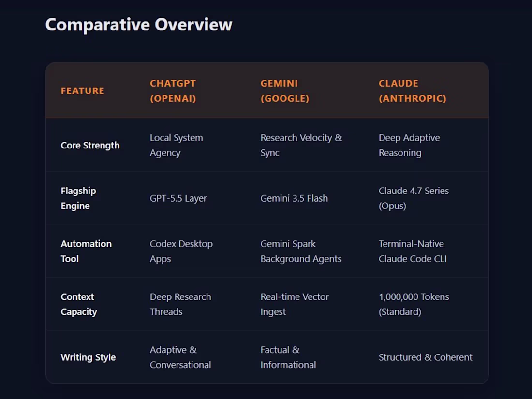532x399 pixels.
Task: Click the Structured & Coherent cell
Action: coord(426,357)
